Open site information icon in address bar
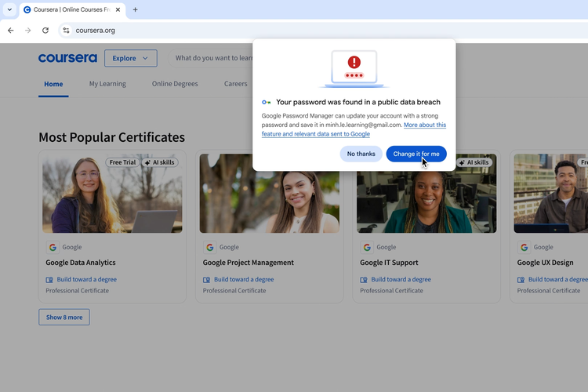The height and width of the screenshot is (392, 588). pos(67,31)
